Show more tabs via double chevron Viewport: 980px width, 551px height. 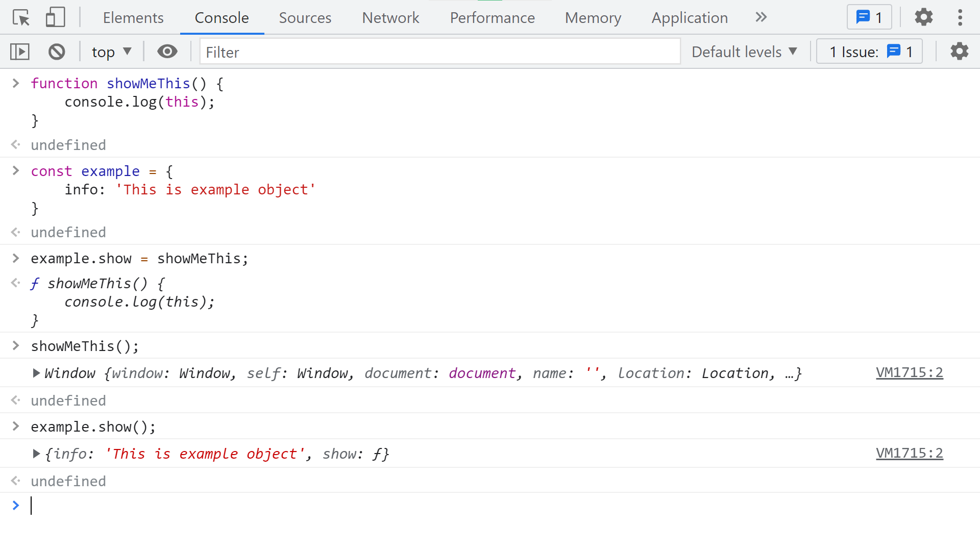(x=761, y=17)
